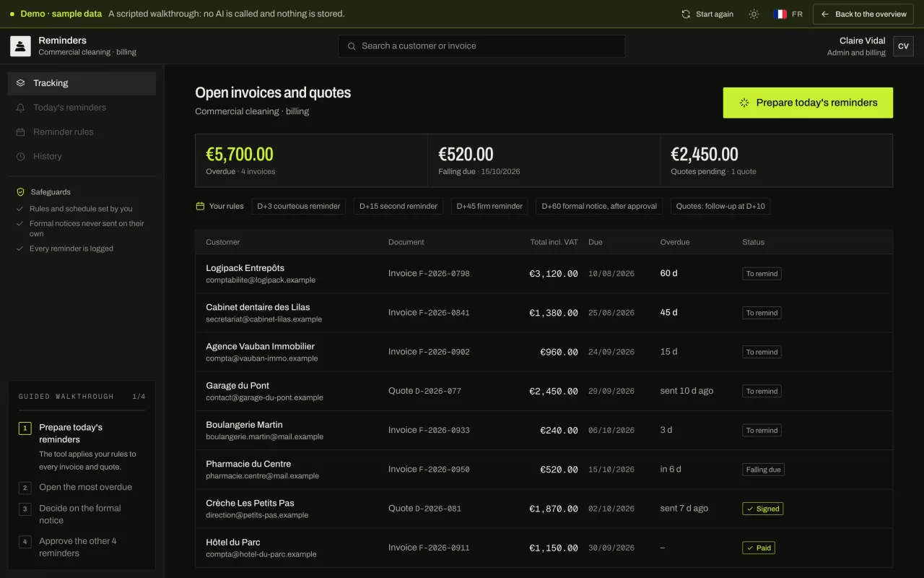Viewport: 924px width, 578px height.
Task: Click the calendar icon for Reminder rules
Action: click(20, 132)
